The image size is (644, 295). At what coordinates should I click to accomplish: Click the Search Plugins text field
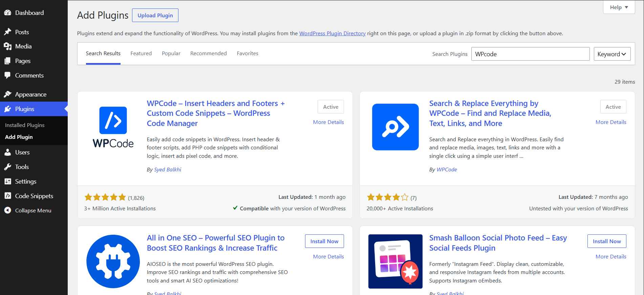[530, 54]
